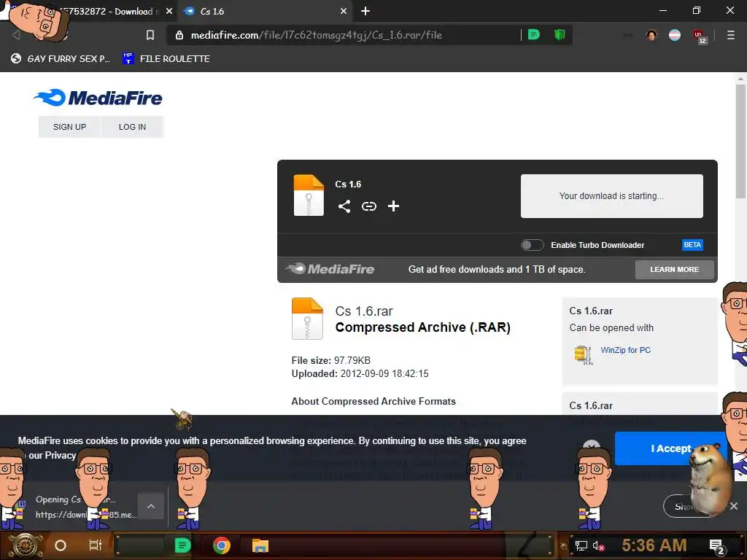
Task: Click the SIGN UP button
Action: 69,127
